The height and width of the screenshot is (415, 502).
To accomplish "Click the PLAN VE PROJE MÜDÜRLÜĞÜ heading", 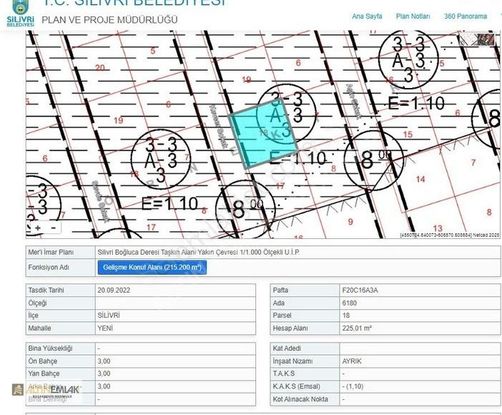I will 110,20.
